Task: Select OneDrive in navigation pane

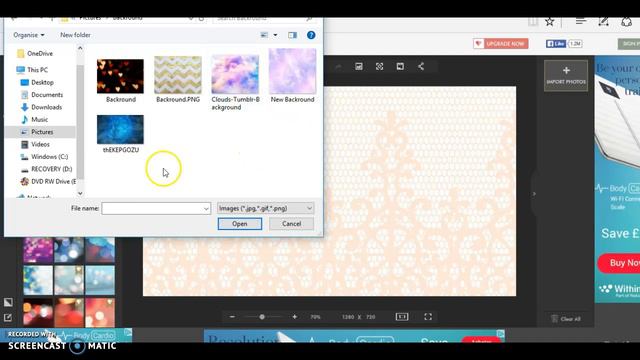Action: tap(40, 53)
